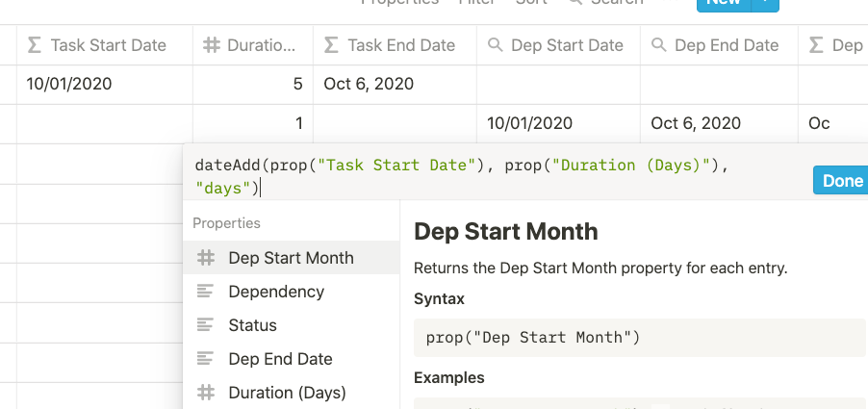
Task: Click the hash icon beside Dep Start Month property
Action: [x=205, y=258]
